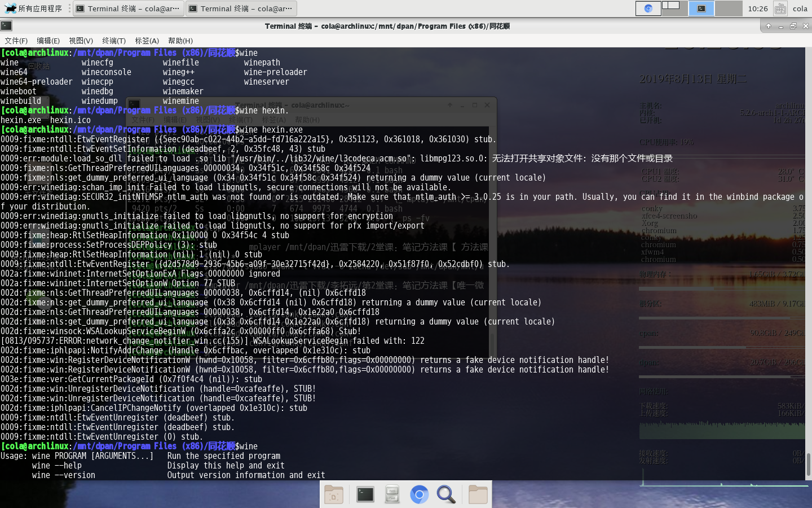812x508 pixels.
Task: Roll up the terminal window with the arrow button
Action: 768,26
